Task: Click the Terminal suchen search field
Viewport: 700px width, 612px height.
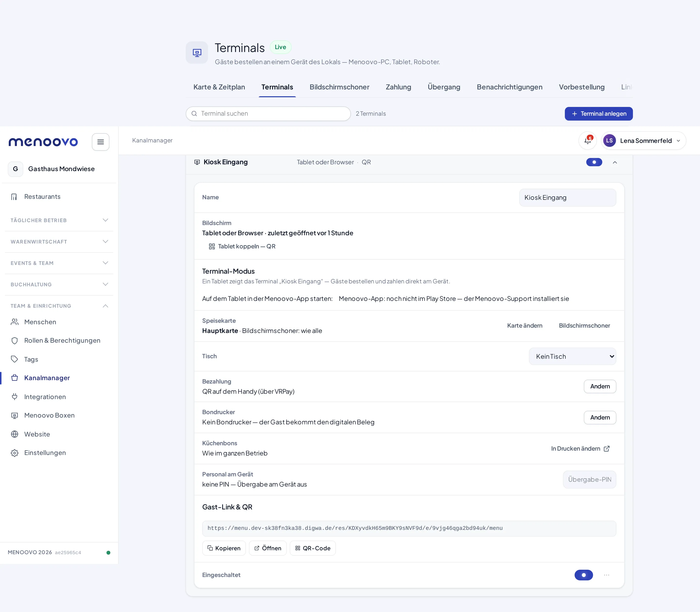Action: click(268, 114)
